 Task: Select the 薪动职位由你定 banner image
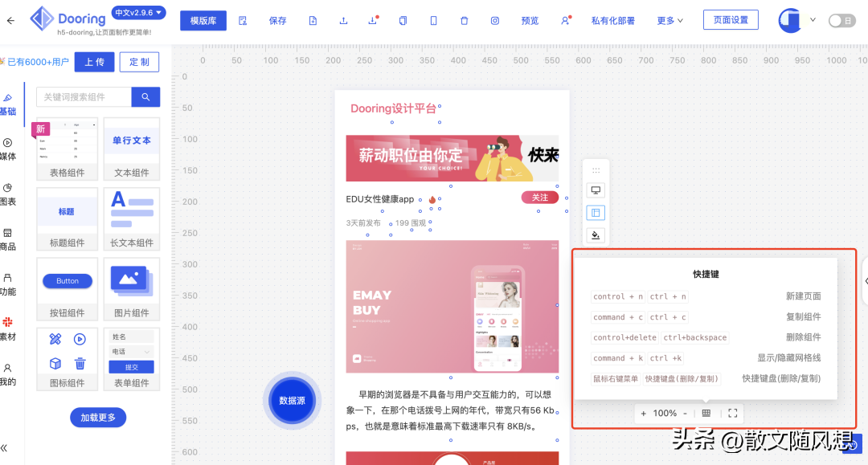point(452,158)
